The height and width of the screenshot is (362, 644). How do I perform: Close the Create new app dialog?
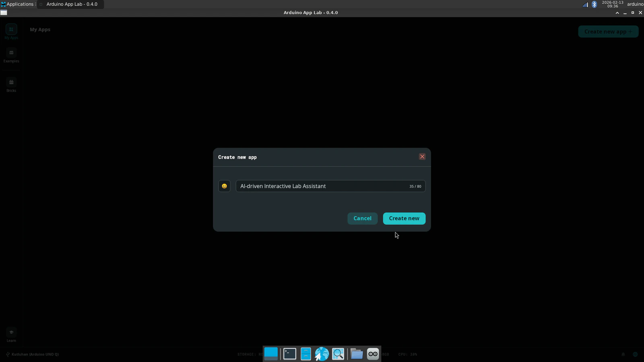coord(422,156)
